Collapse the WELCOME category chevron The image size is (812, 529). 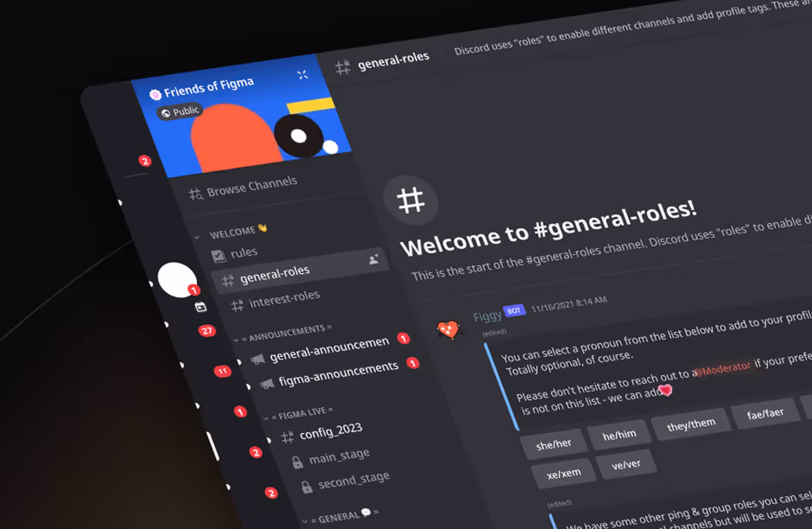point(197,237)
